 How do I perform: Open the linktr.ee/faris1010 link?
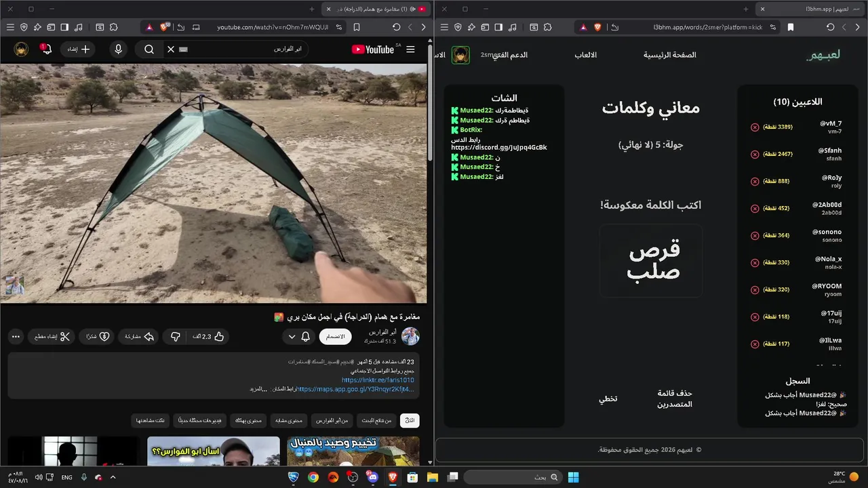[378, 380]
